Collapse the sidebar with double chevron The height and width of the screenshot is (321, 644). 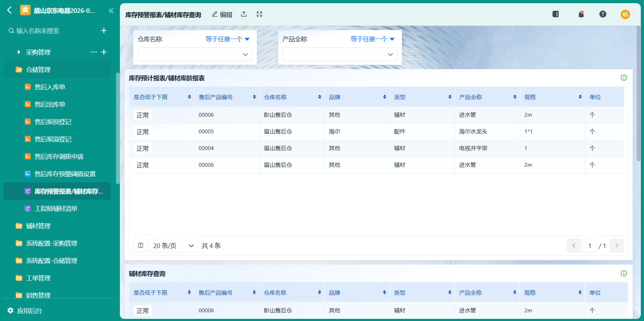pos(111,11)
